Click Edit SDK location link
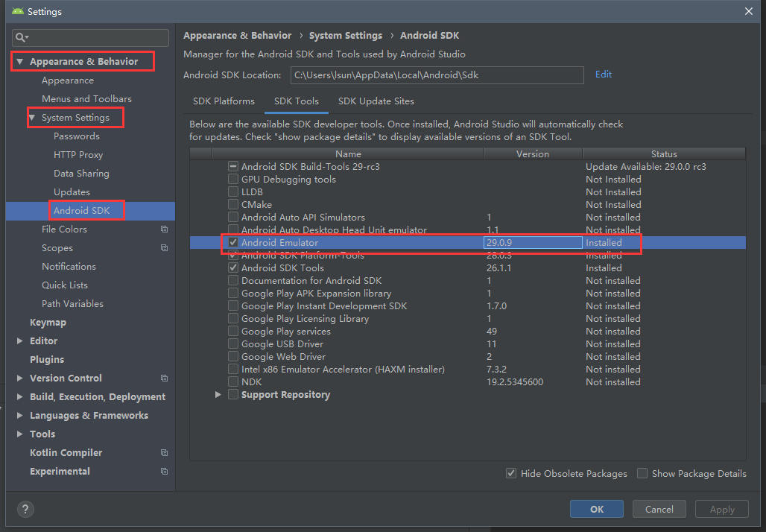The height and width of the screenshot is (532, 766). [604, 75]
